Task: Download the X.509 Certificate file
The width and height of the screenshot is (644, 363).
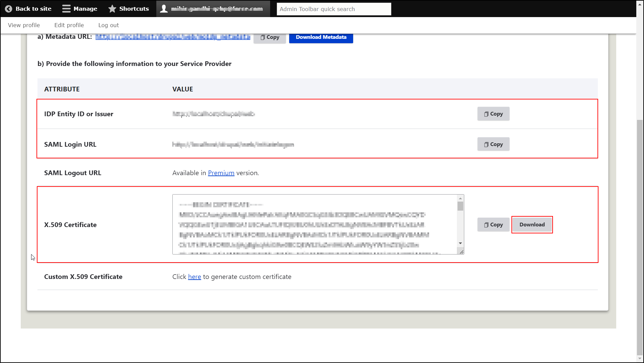Action: (x=532, y=225)
